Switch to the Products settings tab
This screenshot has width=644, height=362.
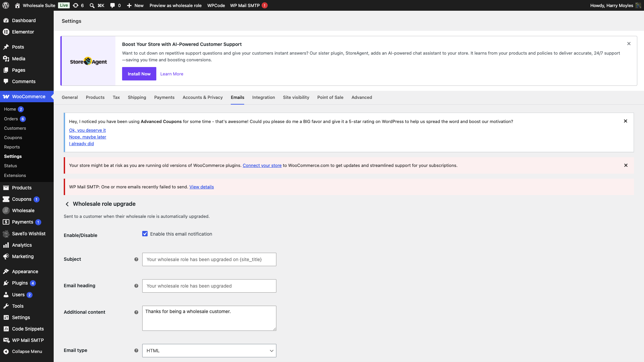95,98
